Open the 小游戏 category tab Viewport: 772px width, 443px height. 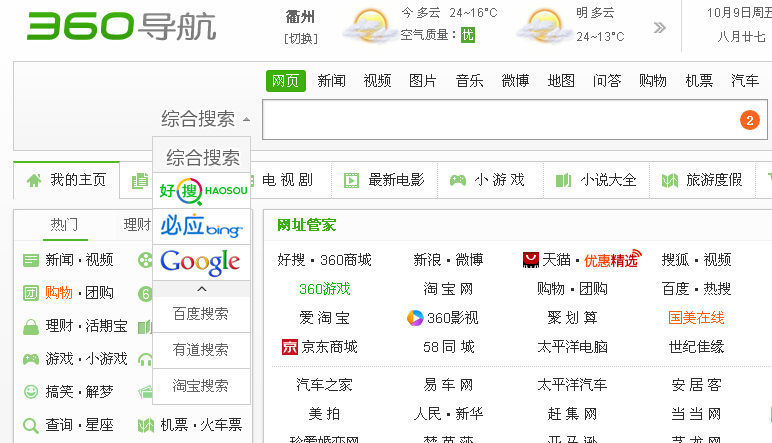[490, 180]
